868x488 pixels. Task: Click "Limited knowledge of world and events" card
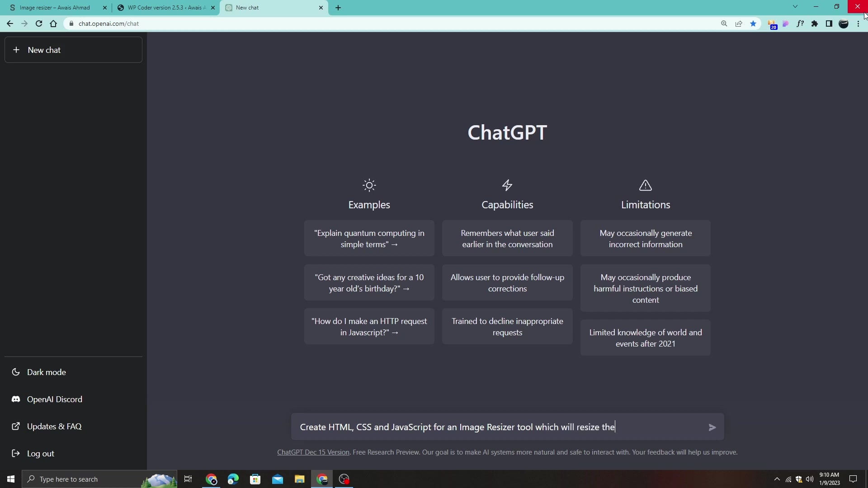pyautogui.click(x=646, y=338)
